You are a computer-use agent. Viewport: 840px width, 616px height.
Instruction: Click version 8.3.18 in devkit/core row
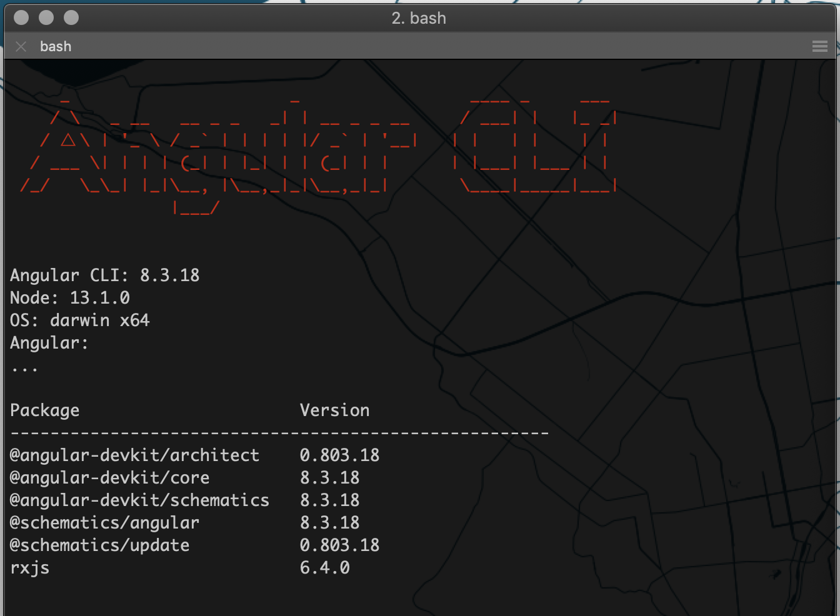tap(330, 477)
